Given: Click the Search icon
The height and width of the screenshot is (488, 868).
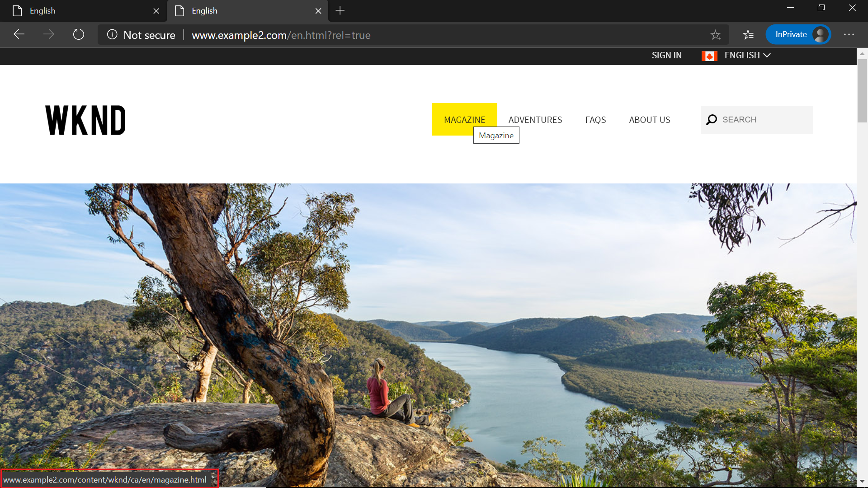Looking at the screenshot, I should pyautogui.click(x=711, y=119).
